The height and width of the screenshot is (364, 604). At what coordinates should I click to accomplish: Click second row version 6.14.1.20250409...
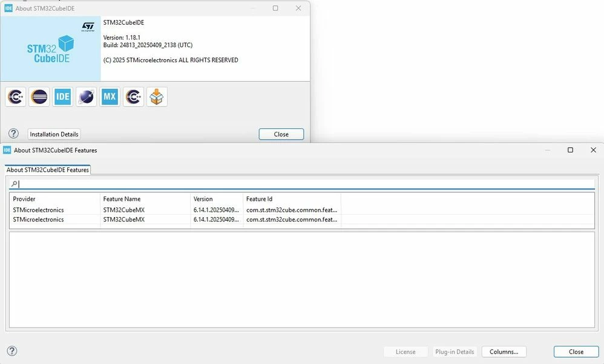216,219
